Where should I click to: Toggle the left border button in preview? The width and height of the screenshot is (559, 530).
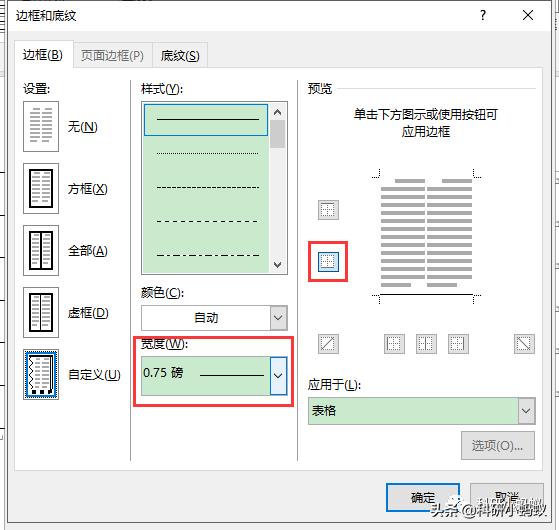coord(394,344)
